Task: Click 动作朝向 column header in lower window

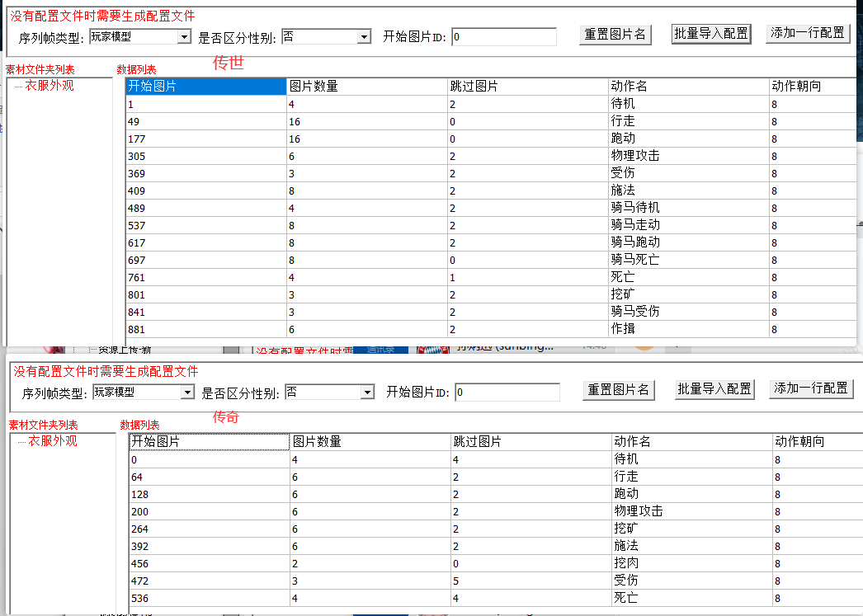Action: 818,442
